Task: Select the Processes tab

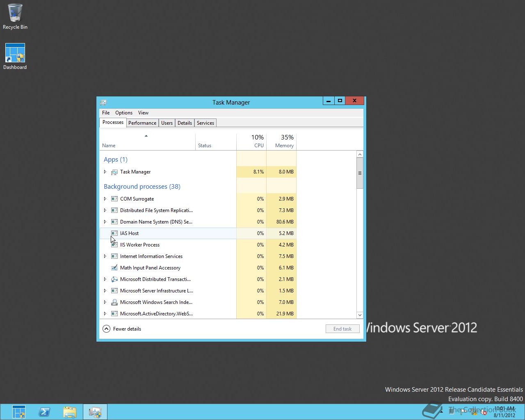Action: [x=113, y=122]
